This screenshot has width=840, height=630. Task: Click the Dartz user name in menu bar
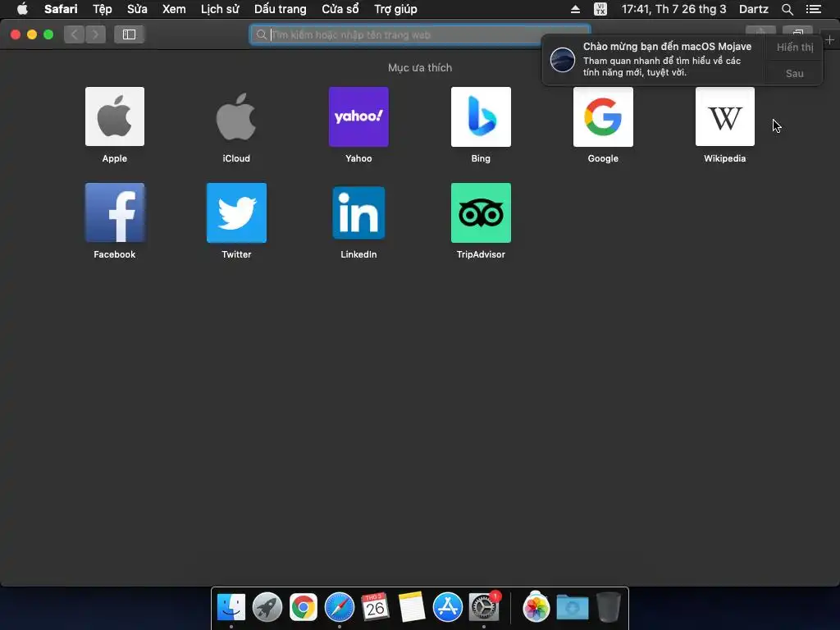tap(753, 9)
